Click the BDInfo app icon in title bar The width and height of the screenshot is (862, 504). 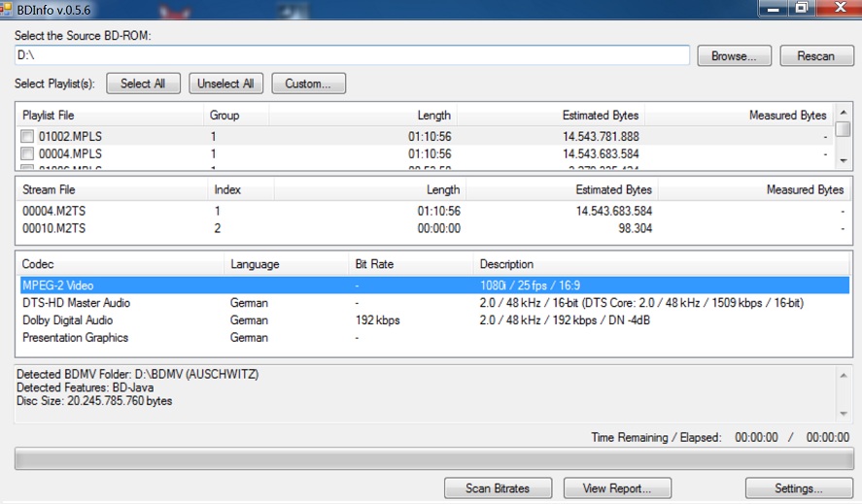[9, 9]
